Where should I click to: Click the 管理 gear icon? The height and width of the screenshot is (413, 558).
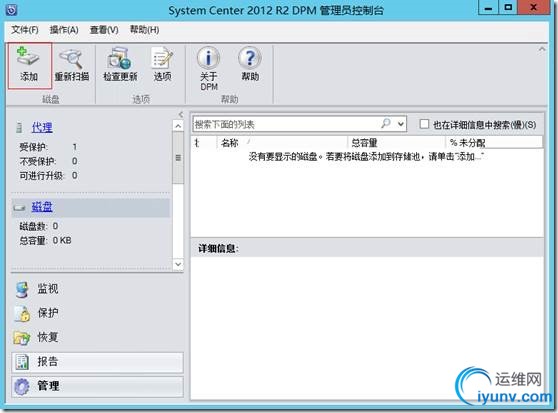coord(22,387)
